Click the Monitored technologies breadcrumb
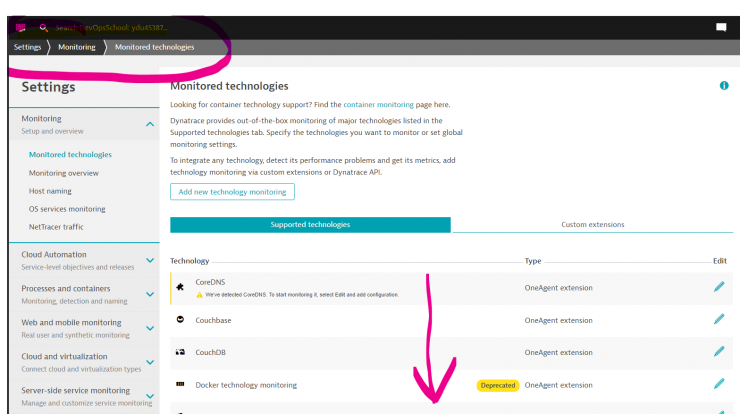Image resolution: width=740 pixels, height=414 pixels. coord(154,47)
